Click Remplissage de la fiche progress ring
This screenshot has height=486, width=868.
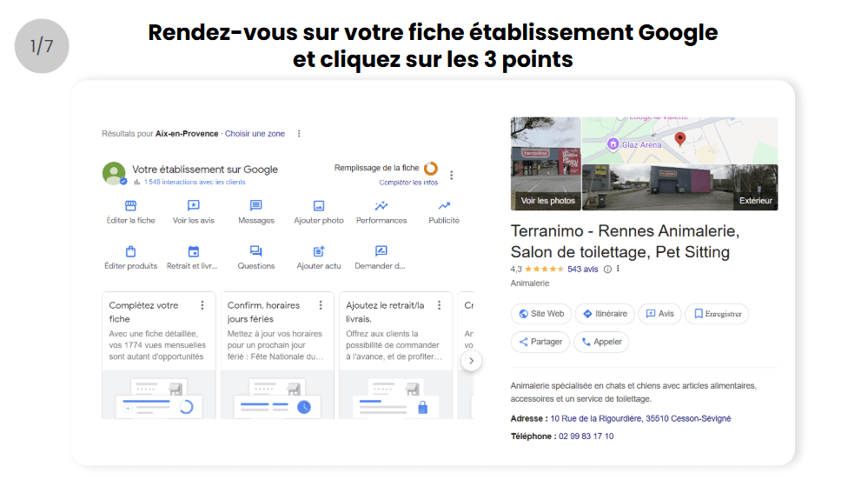(431, 168)
